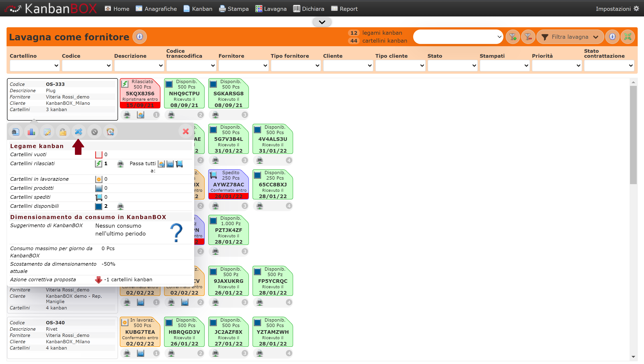Print kanban card SGKARSG8
The image size is (644, 364).
(x=215, y=115)
